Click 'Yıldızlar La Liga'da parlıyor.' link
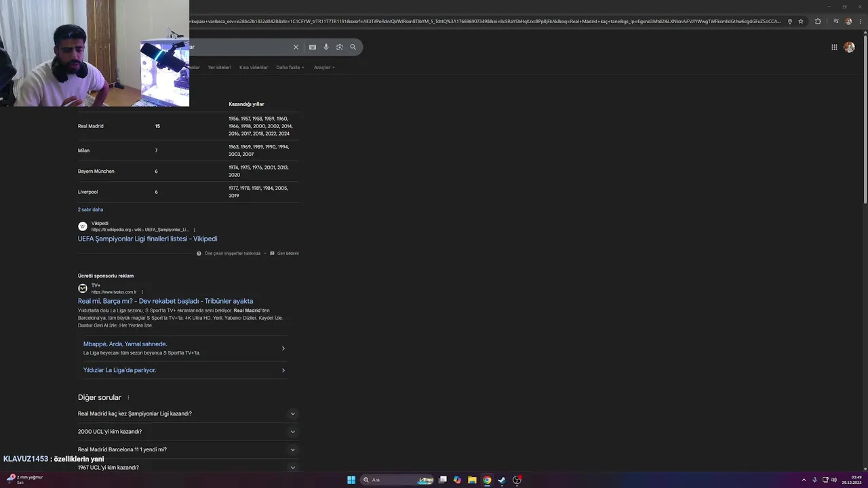The image size is (868, 488). pyautogui.click(x=119, y=370)
